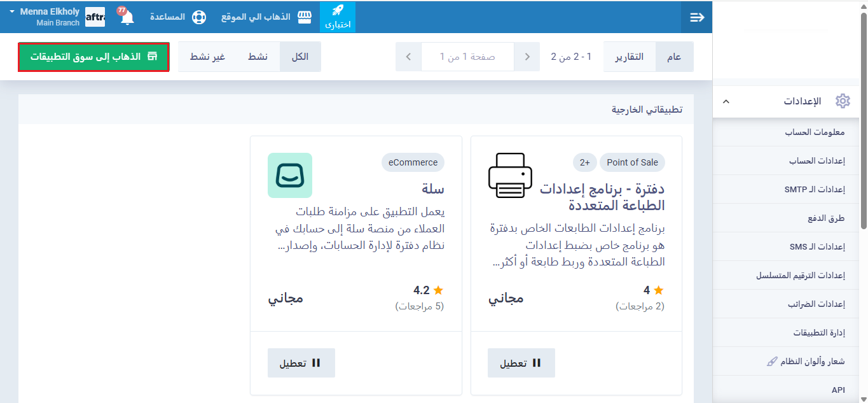Image resolution: width=868 pixels, height=403 pixels.
Task: Disable the Salla app with تعطيل
Action: [301, 363]
